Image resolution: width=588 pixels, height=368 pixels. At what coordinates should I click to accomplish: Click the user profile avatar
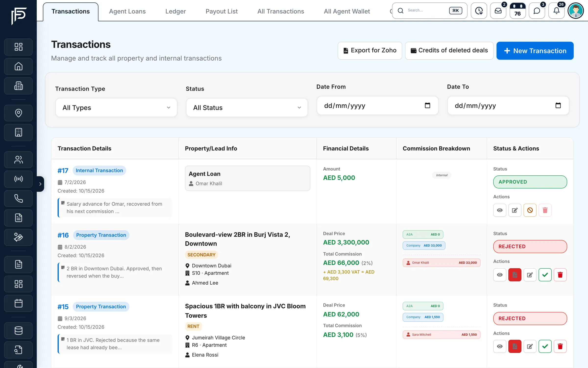(576, 11)
